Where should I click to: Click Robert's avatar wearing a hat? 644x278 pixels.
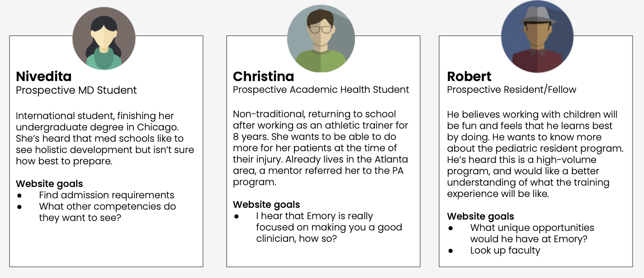(537, 37)
